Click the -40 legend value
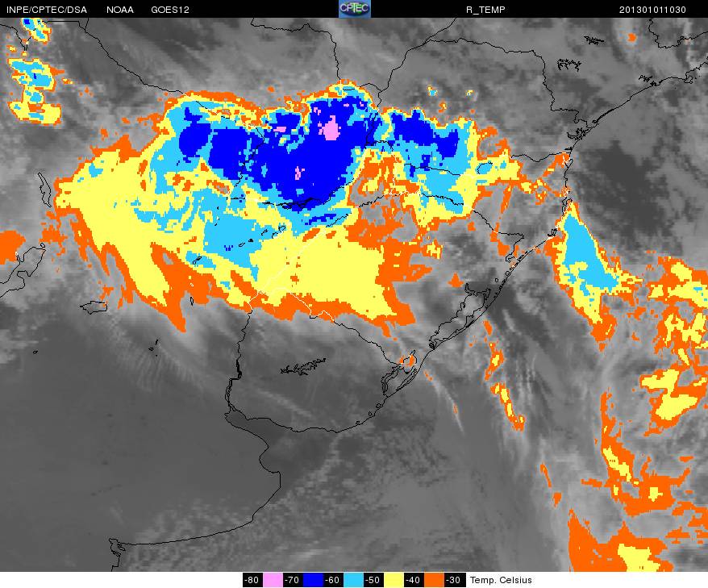The width and height of the screenshot is (708, 588). [x=414, y=580]
